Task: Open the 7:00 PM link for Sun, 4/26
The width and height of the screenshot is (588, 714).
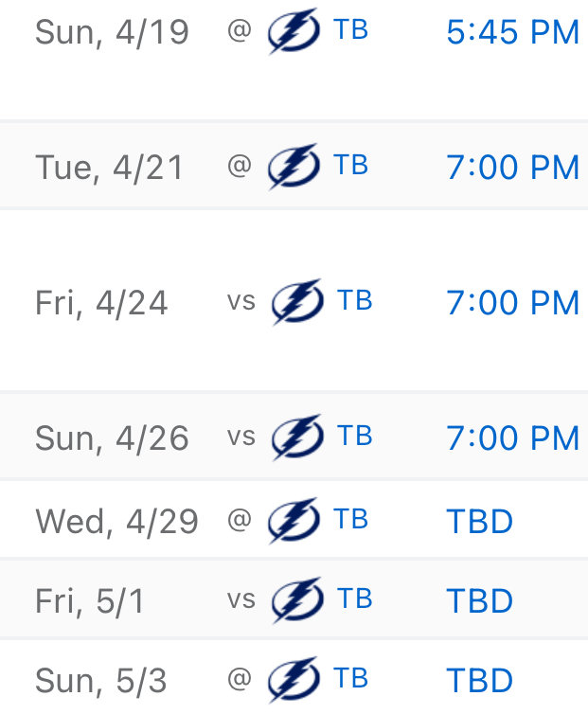Action: [x=513, y=438]
